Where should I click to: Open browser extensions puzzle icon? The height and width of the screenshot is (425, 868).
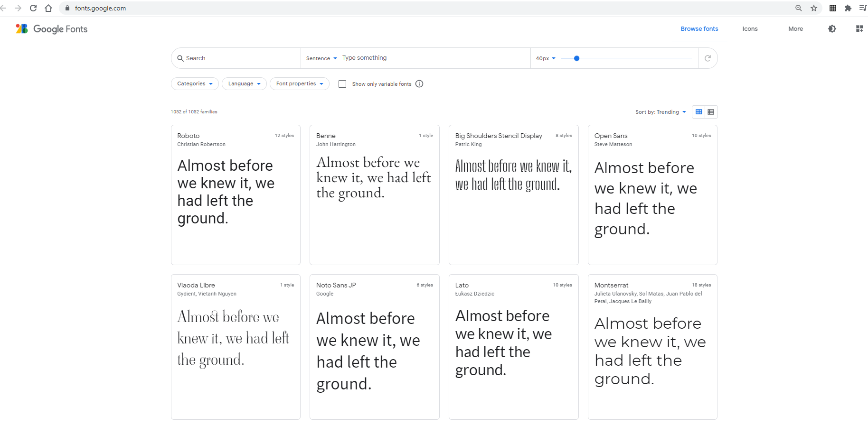pos(848,8)
